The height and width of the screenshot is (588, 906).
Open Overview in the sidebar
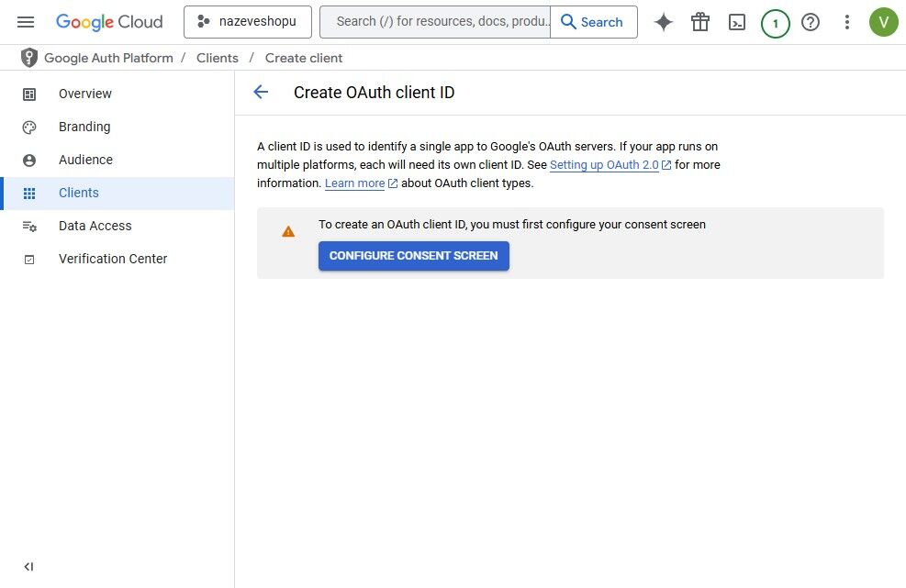(x=117, y=94)
